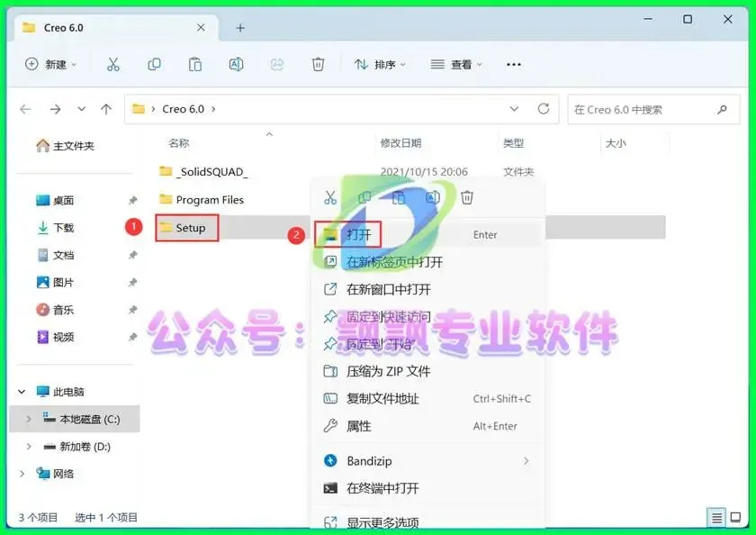Click the Paste icon in the top toolbar

tap(195, 64)
